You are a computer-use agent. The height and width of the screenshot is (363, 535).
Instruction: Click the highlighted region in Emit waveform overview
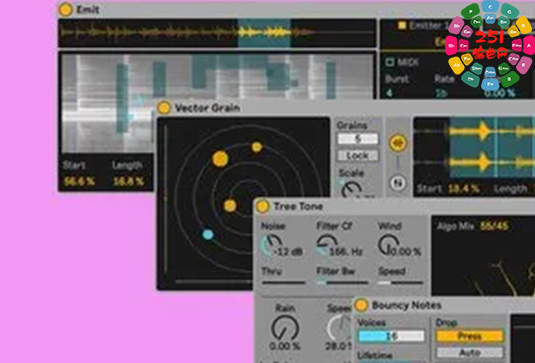pos(264,33)
